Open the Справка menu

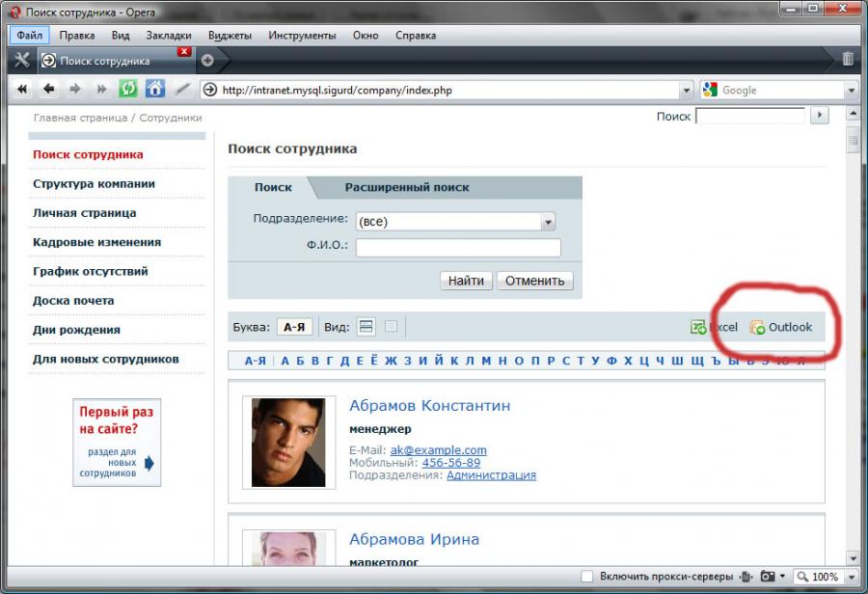click(x=416, y=35)
